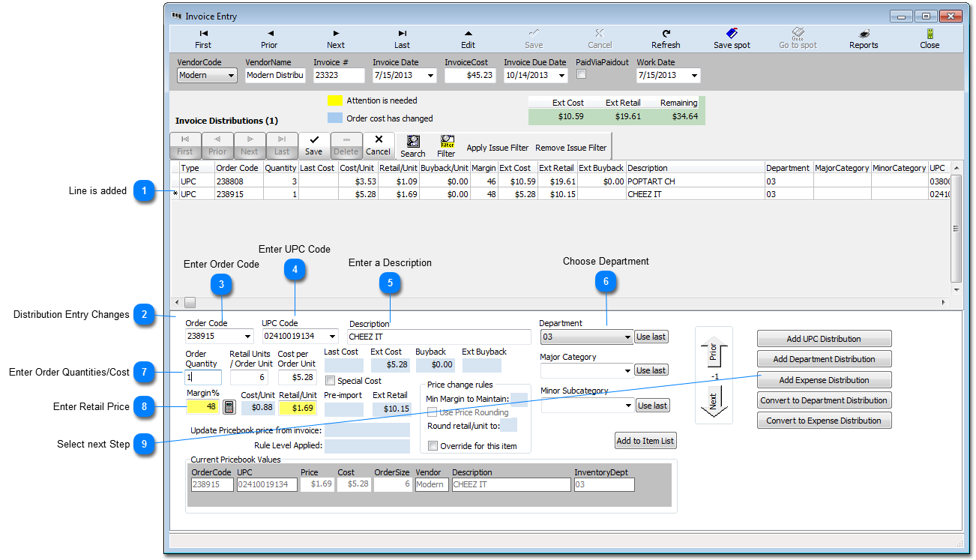Save the distribution with the checkmark button
This screenshot has height=560, width=976.
click(313, 145)
